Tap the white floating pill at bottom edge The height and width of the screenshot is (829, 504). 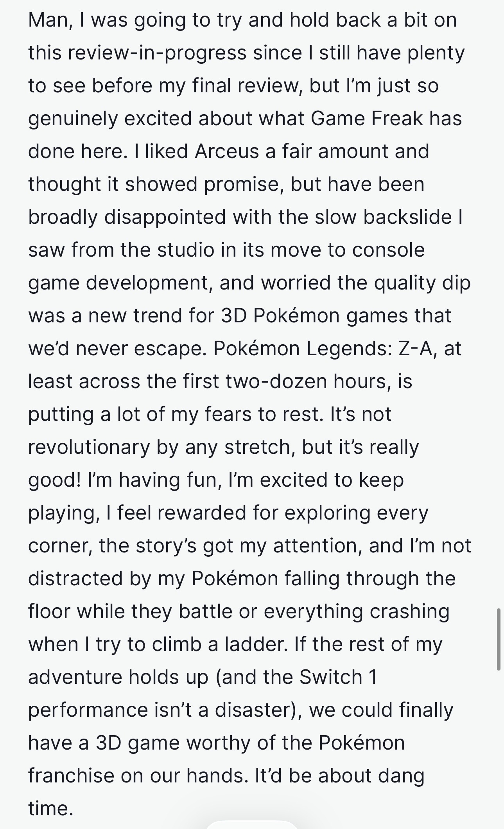click(x=252, y=825)
